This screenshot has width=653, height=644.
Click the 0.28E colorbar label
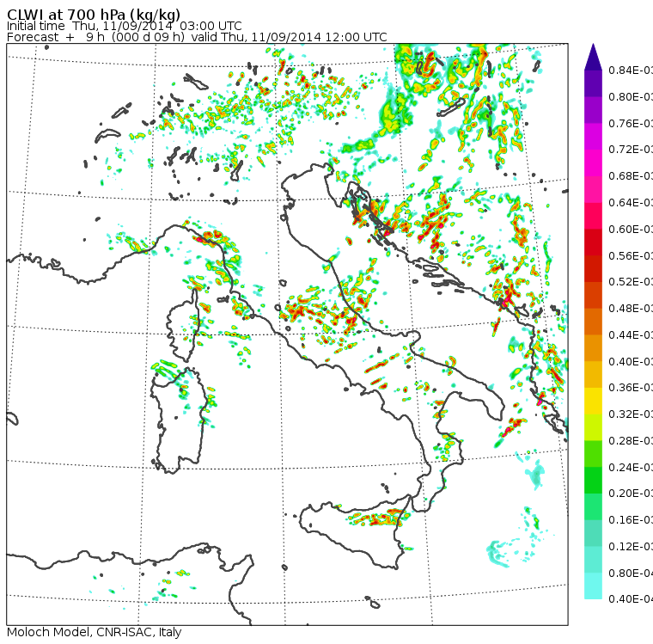click(631, 440)
